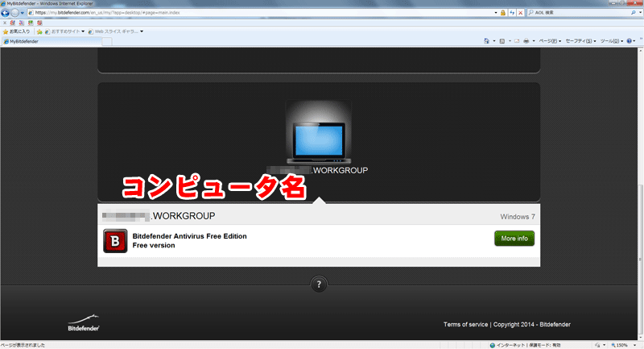The height and width of the screenshot is (349, 644).
Task: Click the green More info button
Action: pyautogui.click(x=514, y=239)
